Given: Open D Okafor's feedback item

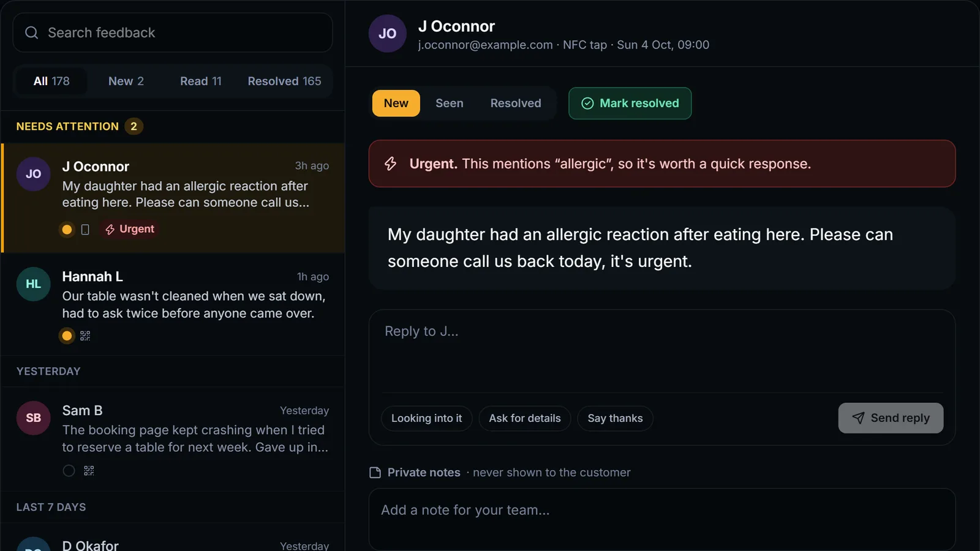Looking at the screenshot, I should pos(173,538).
